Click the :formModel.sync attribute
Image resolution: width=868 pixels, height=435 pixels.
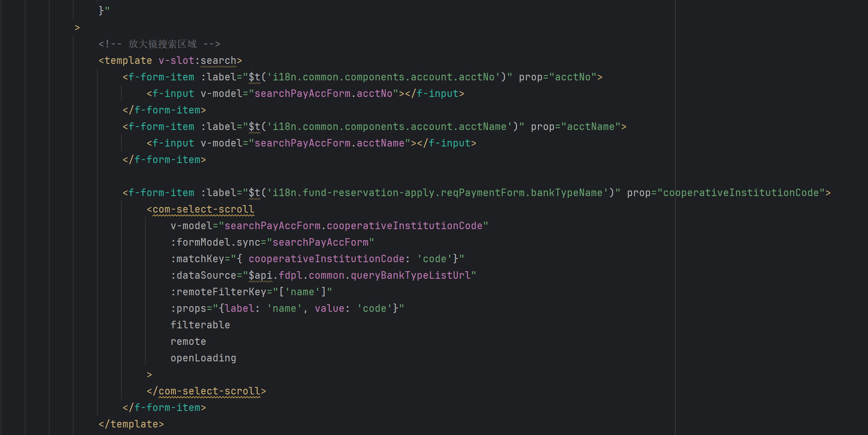(215, 242)
